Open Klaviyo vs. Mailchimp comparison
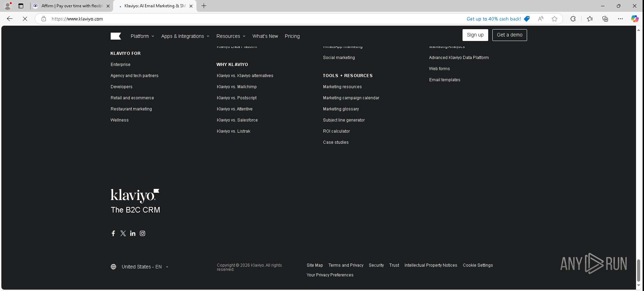The height and width of the screenshot is (291, 644). point(237,87)
